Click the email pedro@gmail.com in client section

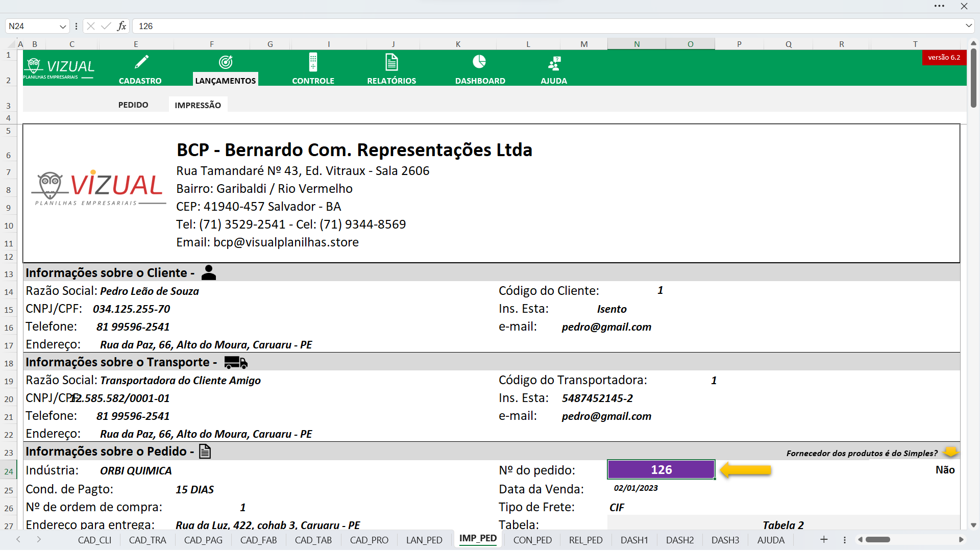(606, 327)
